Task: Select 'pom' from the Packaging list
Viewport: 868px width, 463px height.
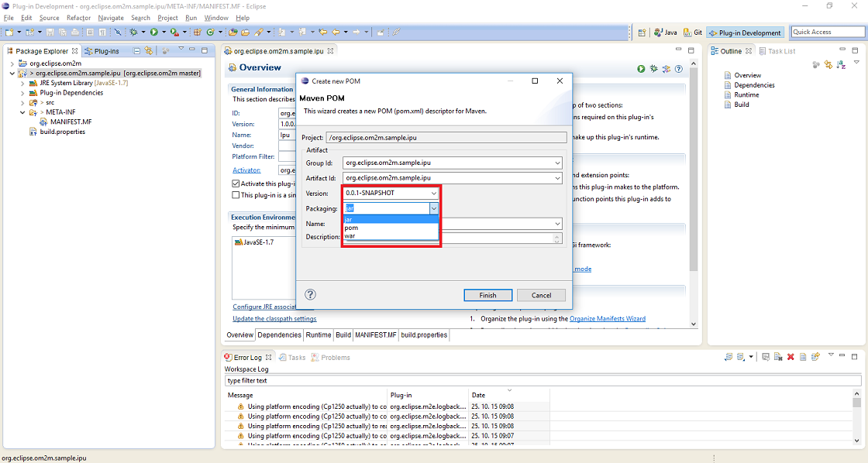Action: click(391, 228)
